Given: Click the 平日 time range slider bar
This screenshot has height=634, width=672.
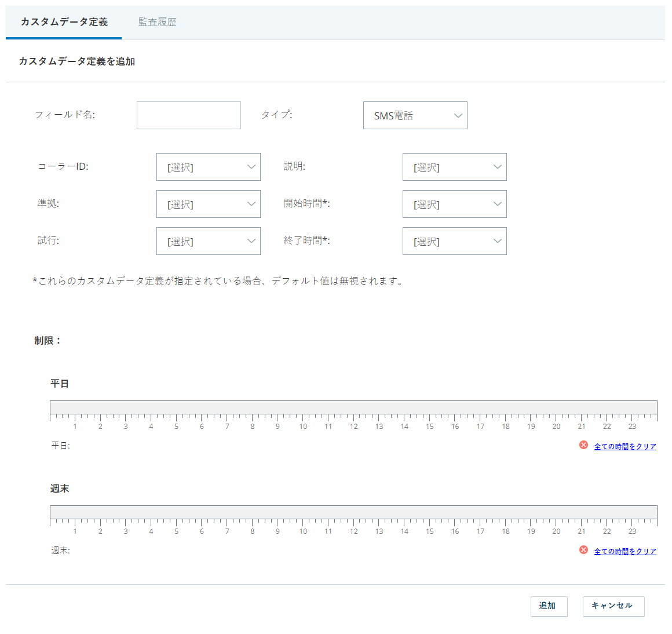Looking at the screenshot, I should [353, 407].
